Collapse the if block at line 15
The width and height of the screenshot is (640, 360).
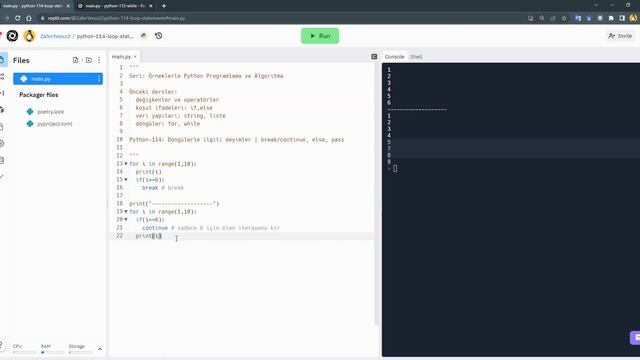(x=126, y=180)
